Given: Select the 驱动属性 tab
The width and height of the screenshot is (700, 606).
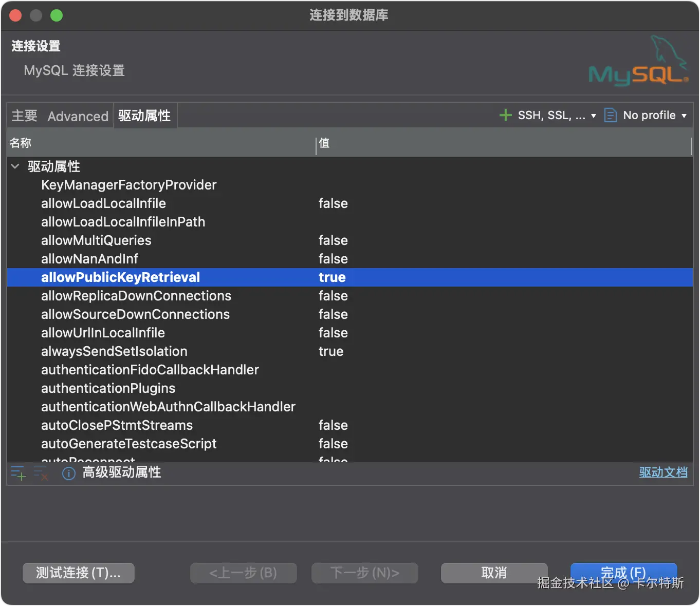Looking at the screenshot, I should pyautogui.click(x=144, y=116).
